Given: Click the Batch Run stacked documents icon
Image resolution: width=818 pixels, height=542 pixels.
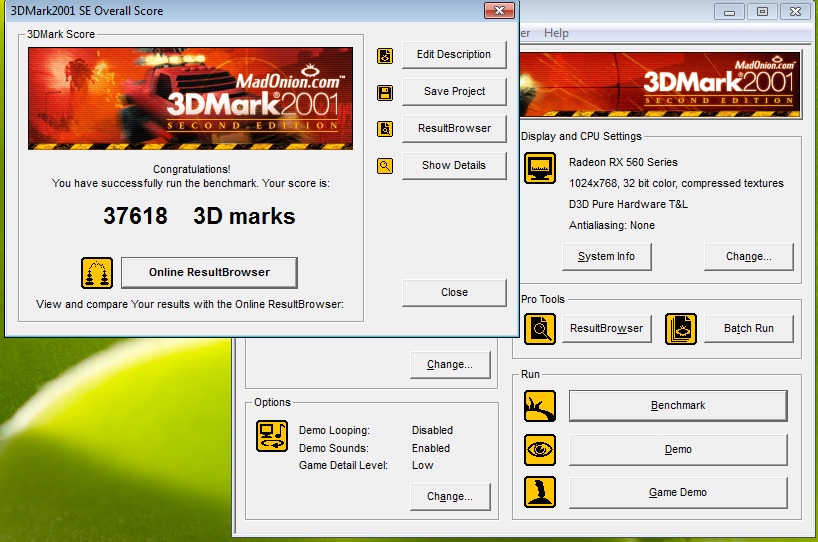Looking at the screenshot, I should pyautogui.click(x=681, y=329).
